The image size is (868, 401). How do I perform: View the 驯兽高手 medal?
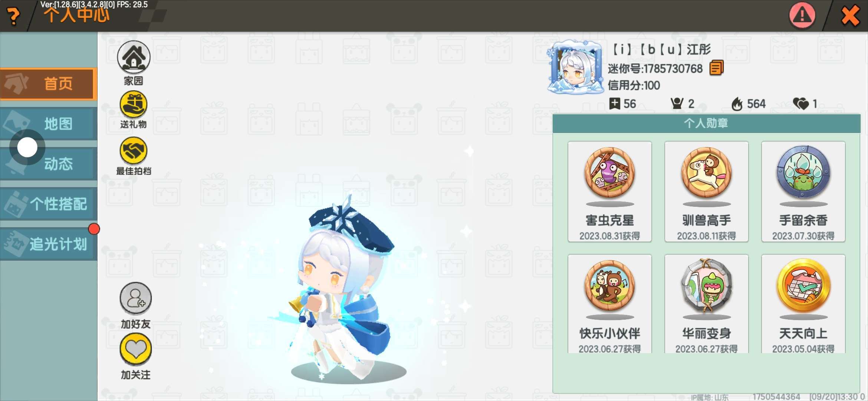point(706,192)
